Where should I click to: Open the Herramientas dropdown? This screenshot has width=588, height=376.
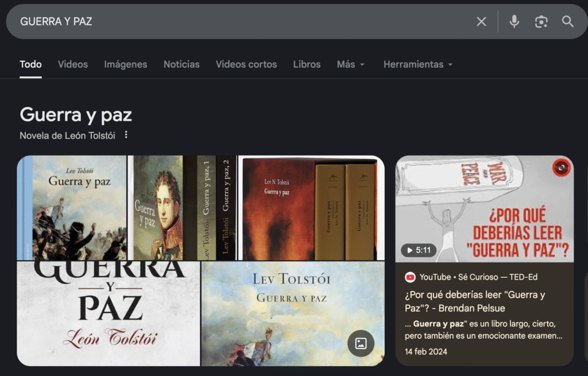417,64
